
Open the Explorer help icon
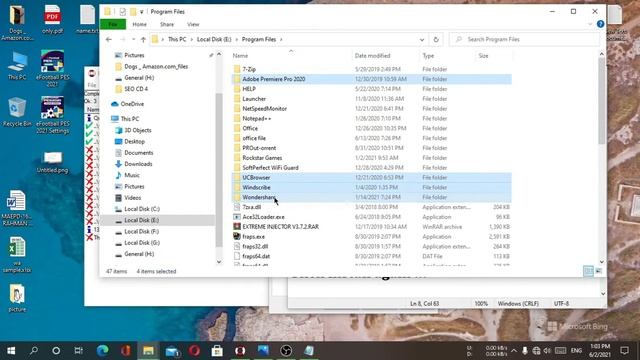[600, 24]
